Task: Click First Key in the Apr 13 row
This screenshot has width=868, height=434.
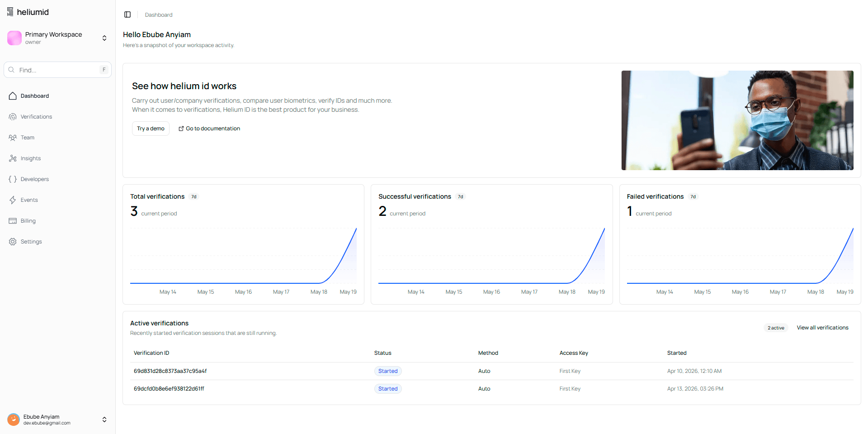Action: [x=570, y=389]
